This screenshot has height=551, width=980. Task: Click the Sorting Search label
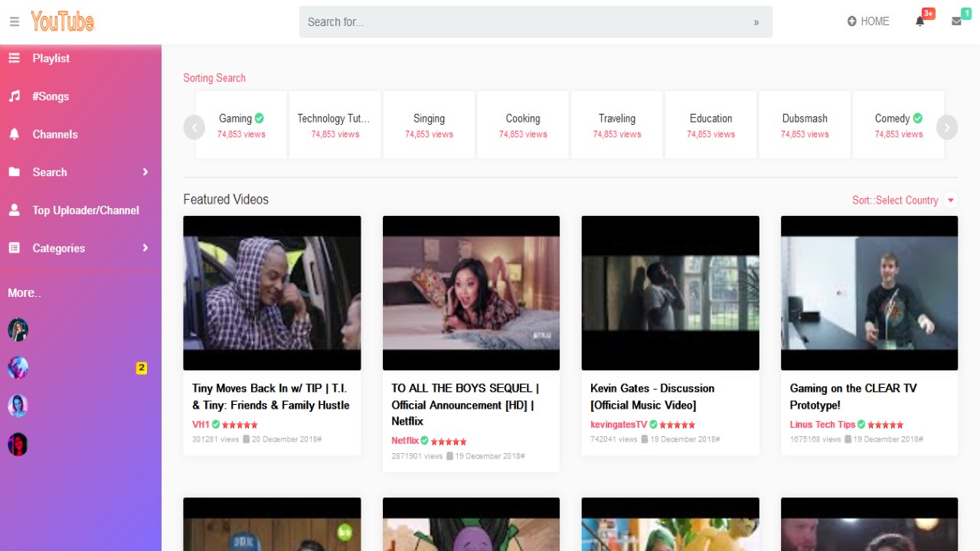coord(214,78)
